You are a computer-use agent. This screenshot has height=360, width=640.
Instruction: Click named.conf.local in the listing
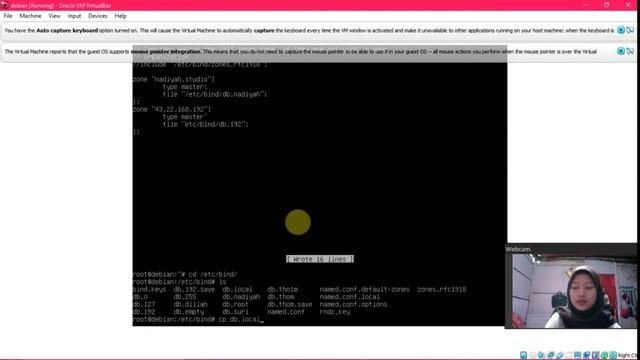point(350,297)
